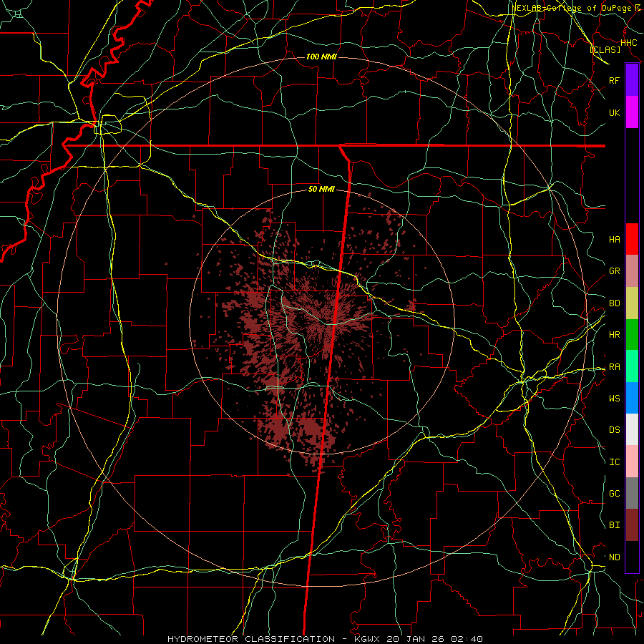Click the 100 NMI range ring label
The height and width of the screenshot is (644, 644).
[321, 57]
